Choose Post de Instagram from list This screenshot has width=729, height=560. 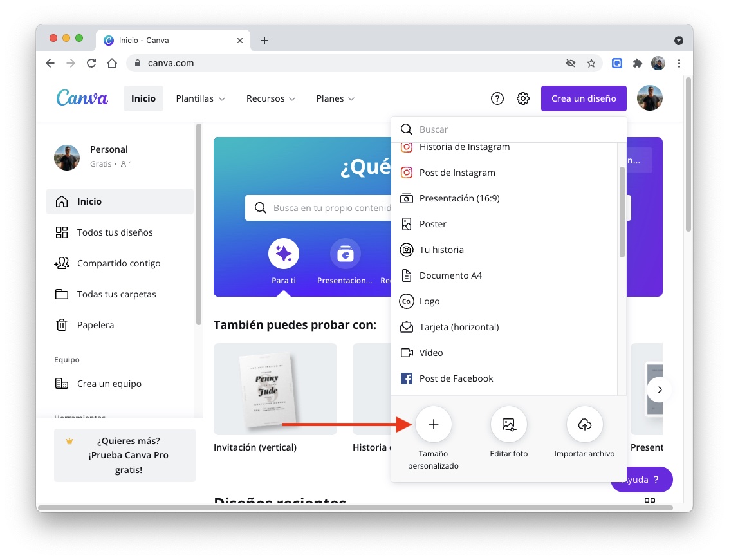(457, 173)
